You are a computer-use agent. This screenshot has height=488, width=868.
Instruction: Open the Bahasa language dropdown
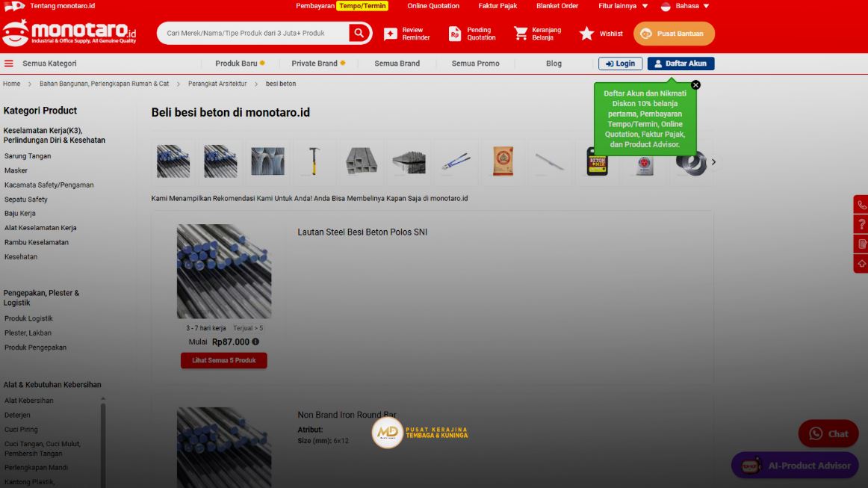[x=686, y=6]
